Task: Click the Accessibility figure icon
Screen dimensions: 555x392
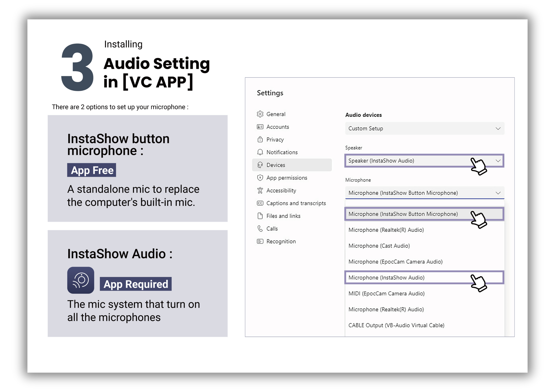Action: [260, 191]
